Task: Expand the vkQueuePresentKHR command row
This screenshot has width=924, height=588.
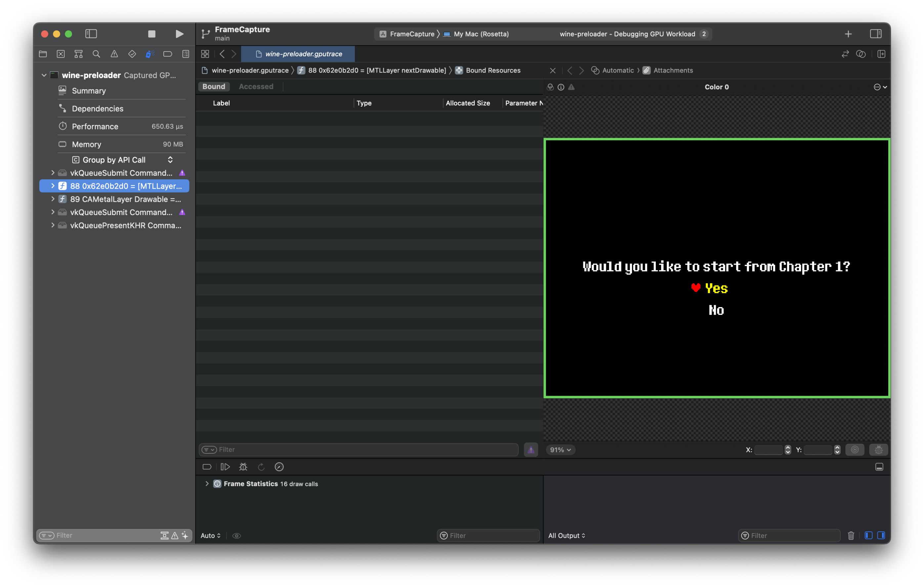Action: click(53, 225)
